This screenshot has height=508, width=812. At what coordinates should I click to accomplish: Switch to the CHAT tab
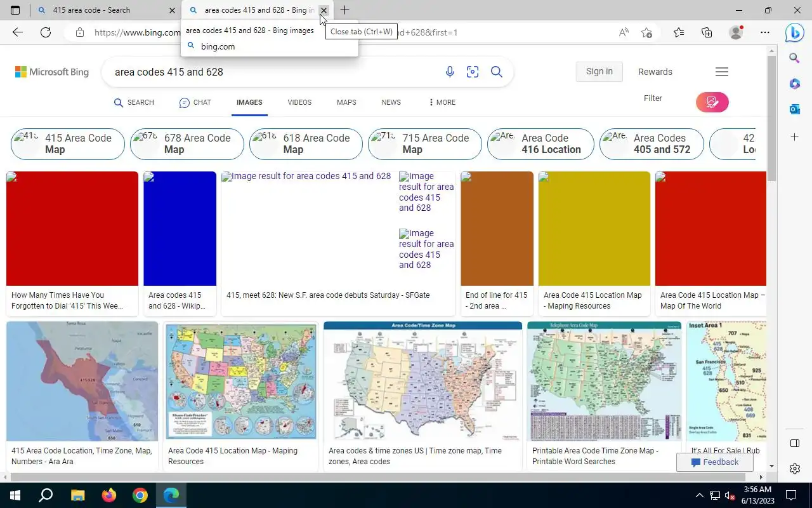pyautogui.click(x=195, y=102)
